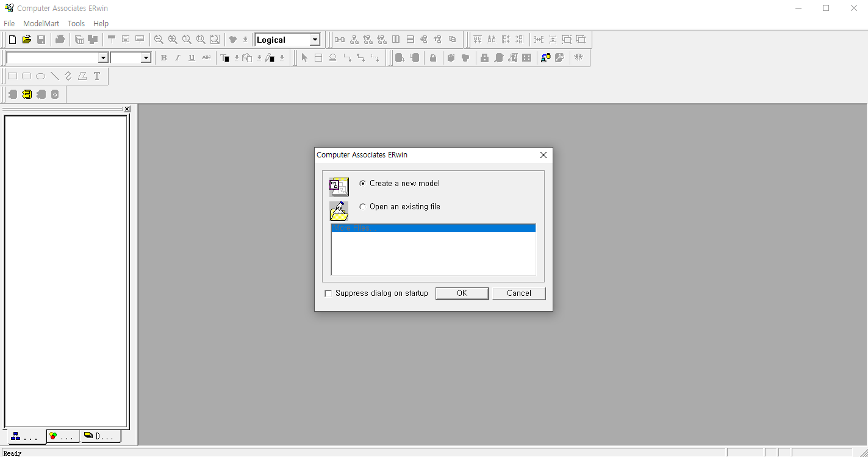Click the New model blank page icon

click(12, 40)
